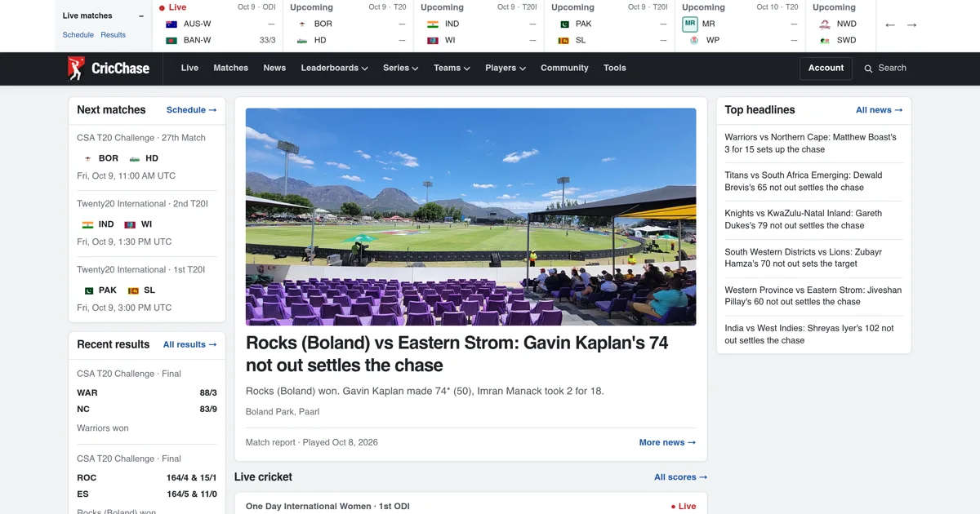
Task: Open upcoming IND vs WI T20I card in strip
Action: point(479,25)
